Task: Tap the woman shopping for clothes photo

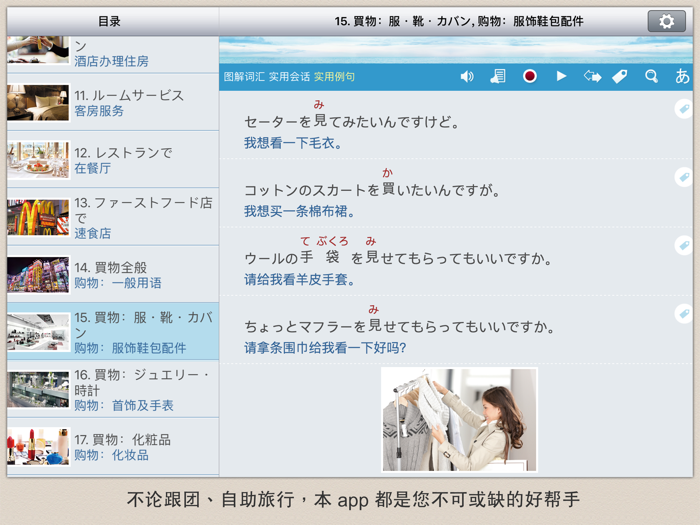Action: point(459,420)
